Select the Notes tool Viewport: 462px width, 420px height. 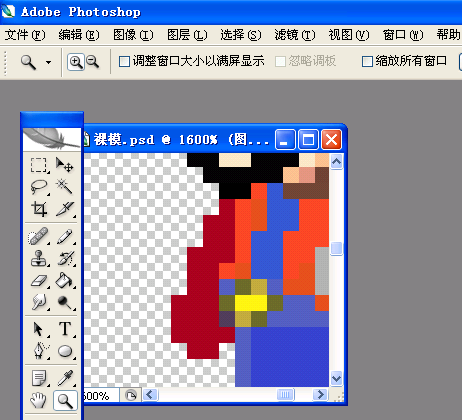(x=39, y=378)
